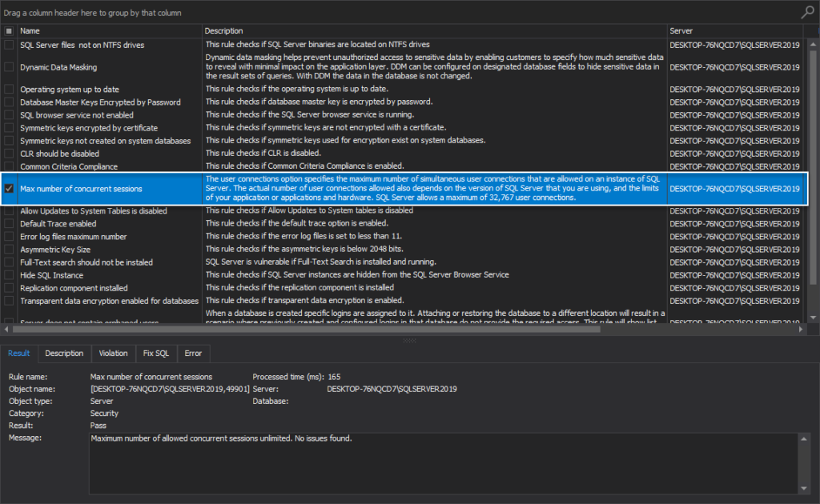Click the horizontal scrollbar left arrow

6,327
